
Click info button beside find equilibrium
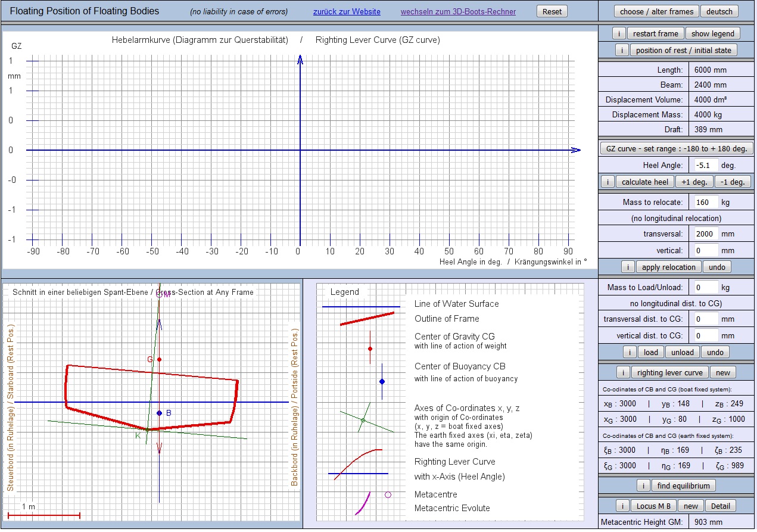click(643, 486)
